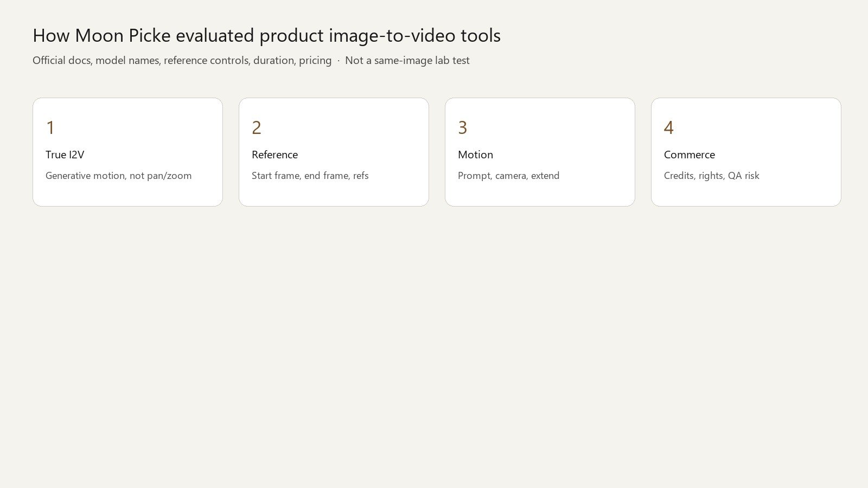The image size is (868, 488).
Task: Select the 'True I2V' heading
Action: [x=65, y=155]
